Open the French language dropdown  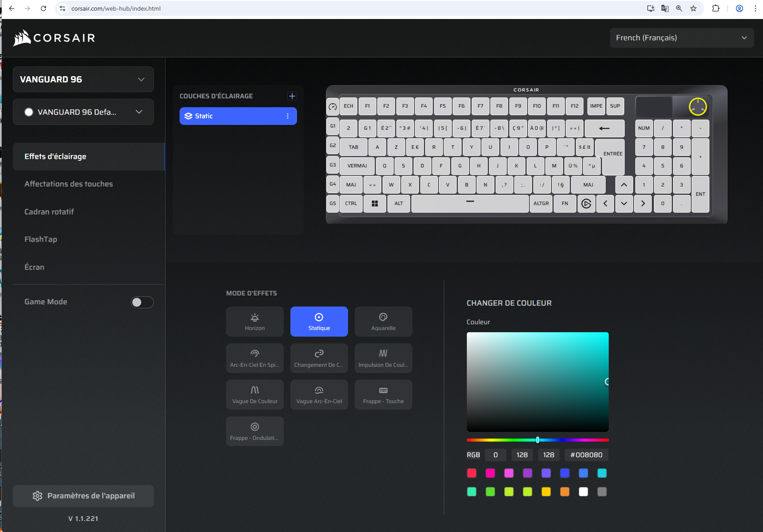[x=681, y=38]
